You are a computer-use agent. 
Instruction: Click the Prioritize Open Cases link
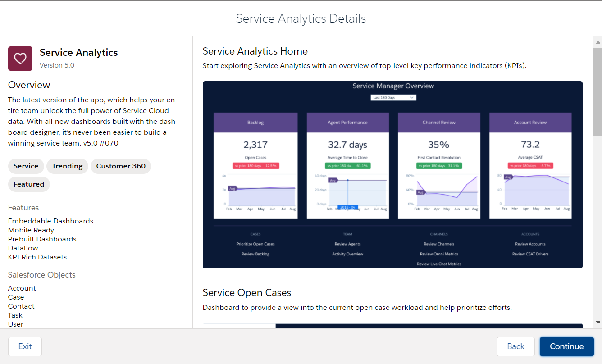[x=255, y=244]
